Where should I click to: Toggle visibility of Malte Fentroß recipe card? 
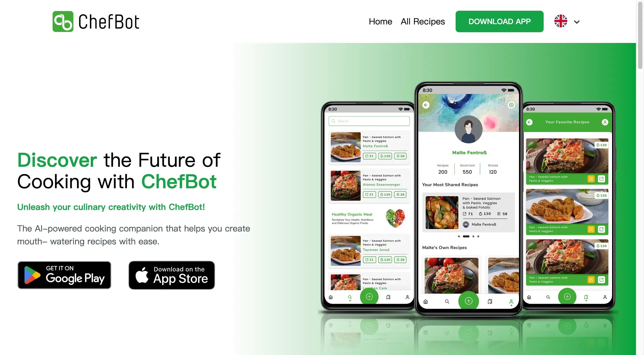tap(369, 147)
